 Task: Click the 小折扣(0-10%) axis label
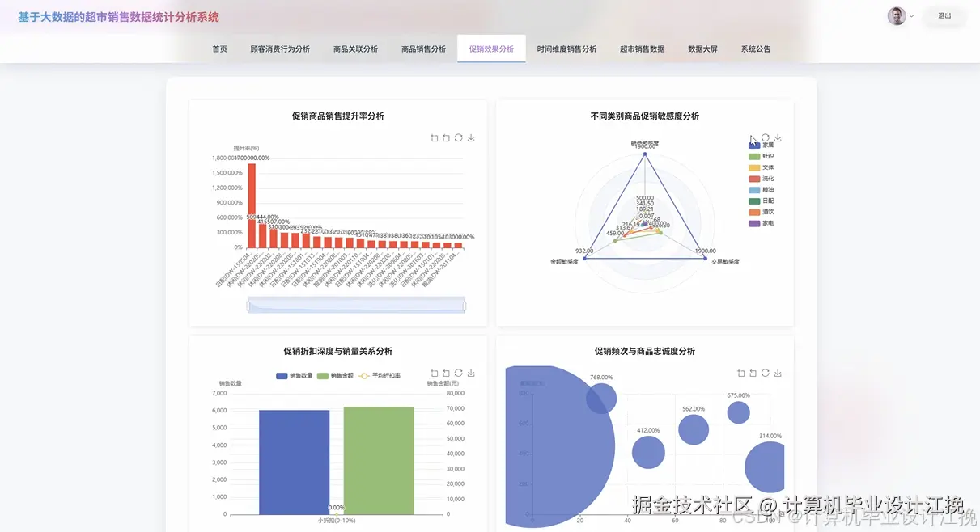pos(337,521)
